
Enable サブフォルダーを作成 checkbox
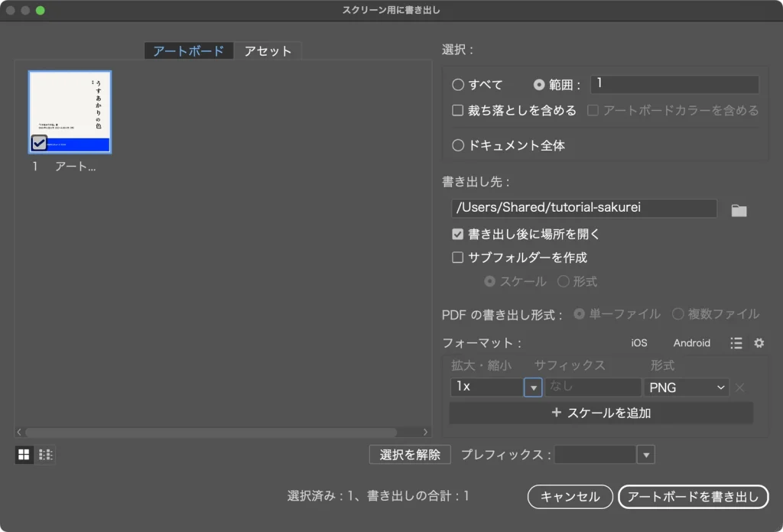[457, 258]
